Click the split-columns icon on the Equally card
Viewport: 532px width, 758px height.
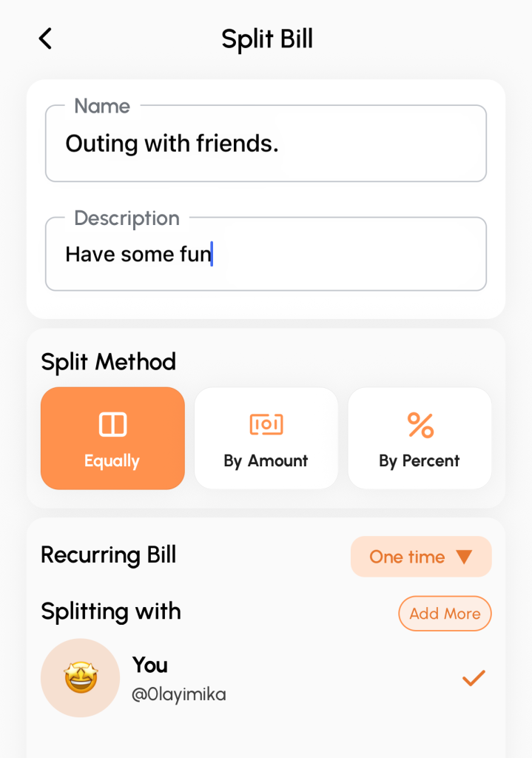coord(112,425)
